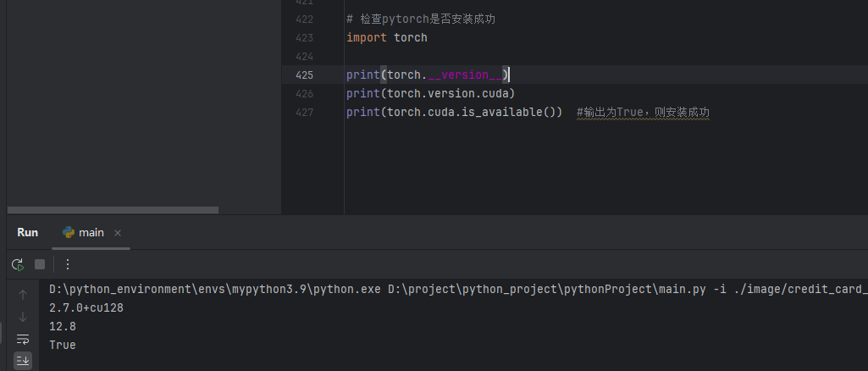Close the main run tab
The image size is (868, 371).
click(x=118, y=233)
